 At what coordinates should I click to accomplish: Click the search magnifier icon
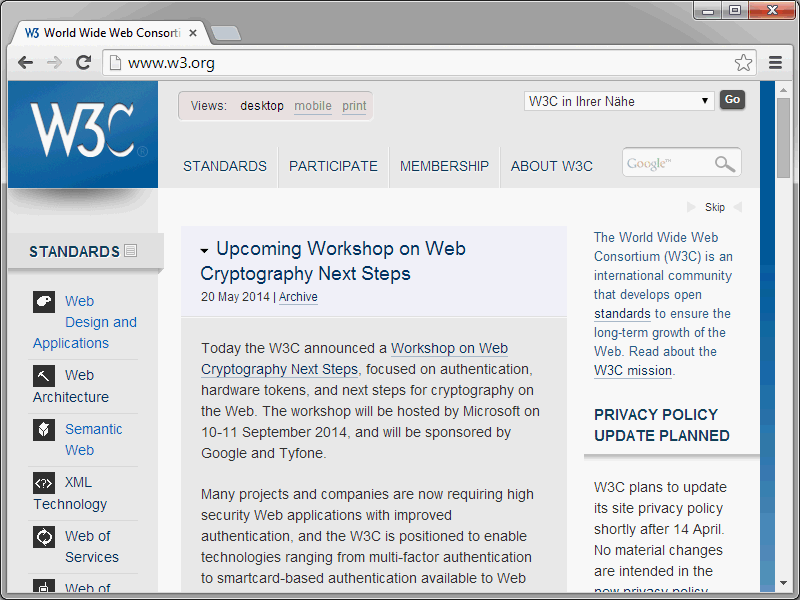[724, 164]
